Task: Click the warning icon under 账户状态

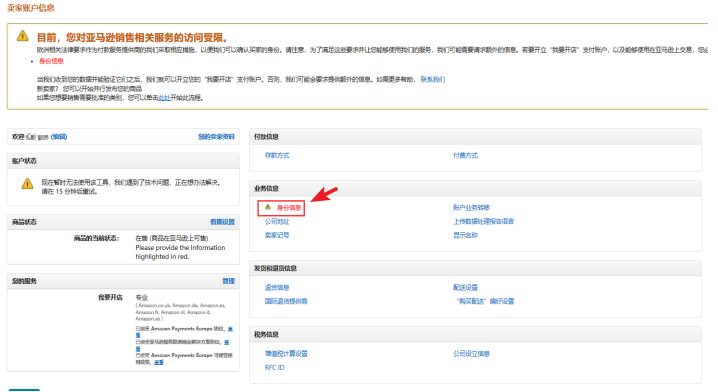Action: [x=27, y=184]
